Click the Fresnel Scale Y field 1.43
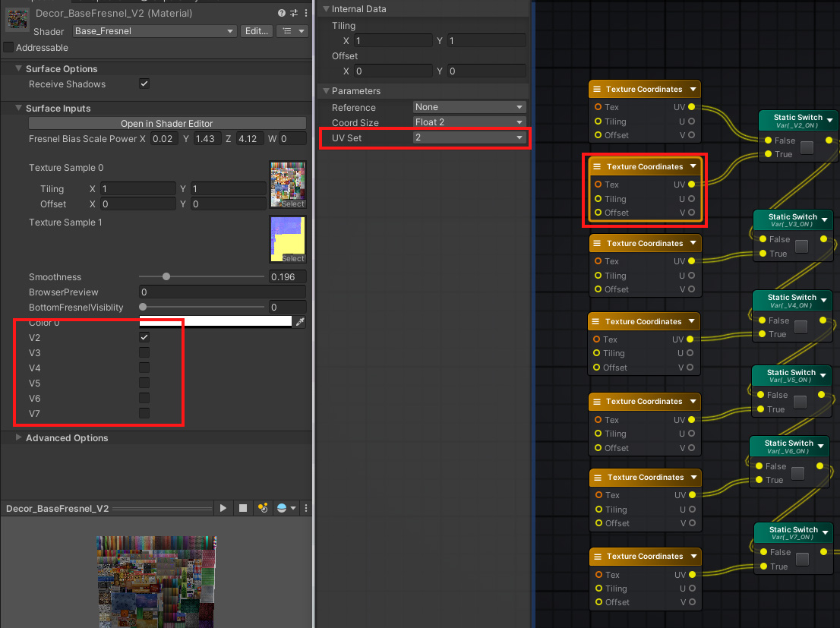 207,139
